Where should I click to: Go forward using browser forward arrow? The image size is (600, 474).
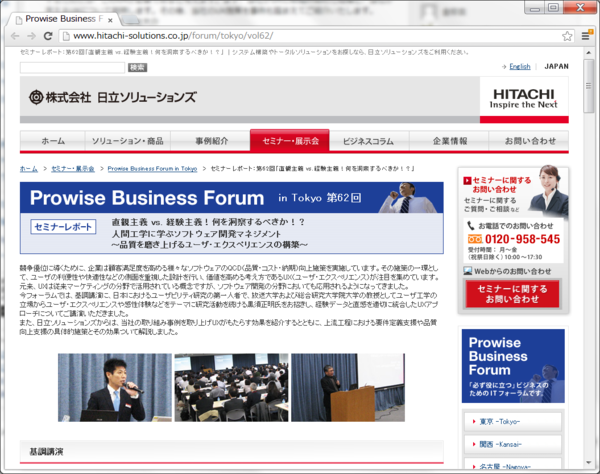31,36
